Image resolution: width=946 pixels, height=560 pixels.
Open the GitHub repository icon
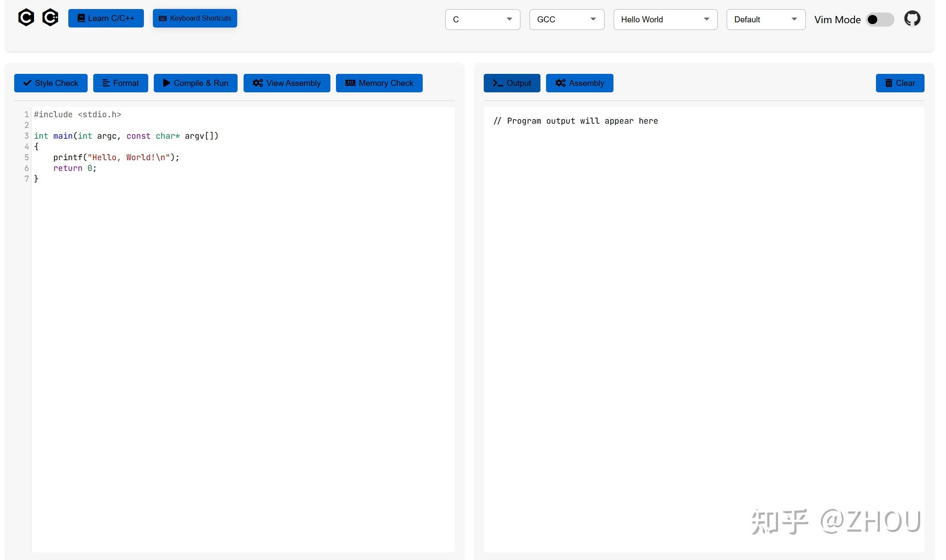[912, 19]
